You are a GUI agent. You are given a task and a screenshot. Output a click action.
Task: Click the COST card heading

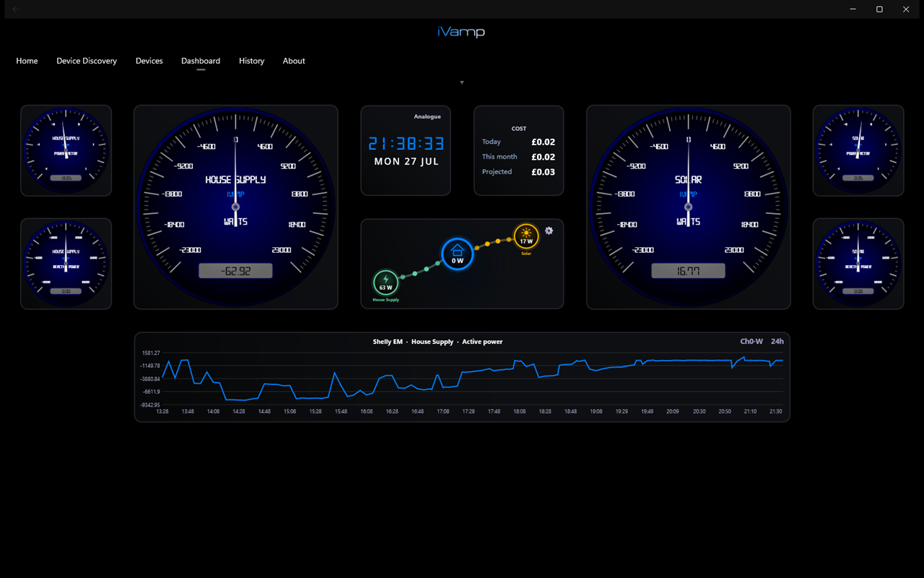point(519,129)
